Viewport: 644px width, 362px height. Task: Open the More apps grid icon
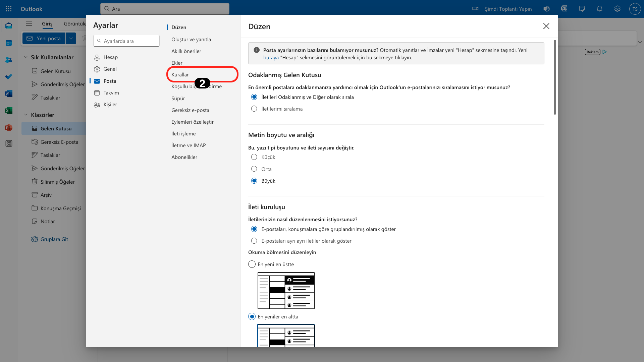pos(9,143)
